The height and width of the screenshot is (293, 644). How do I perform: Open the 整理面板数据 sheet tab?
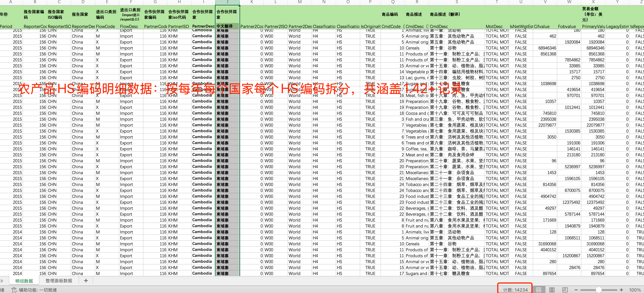click(x=59, y=281)
